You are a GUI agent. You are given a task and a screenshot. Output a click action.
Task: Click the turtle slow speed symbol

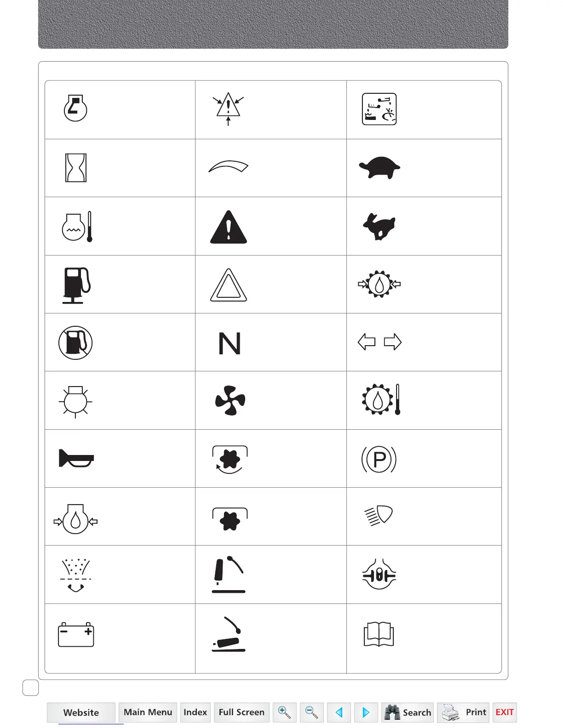coord(379,168)
